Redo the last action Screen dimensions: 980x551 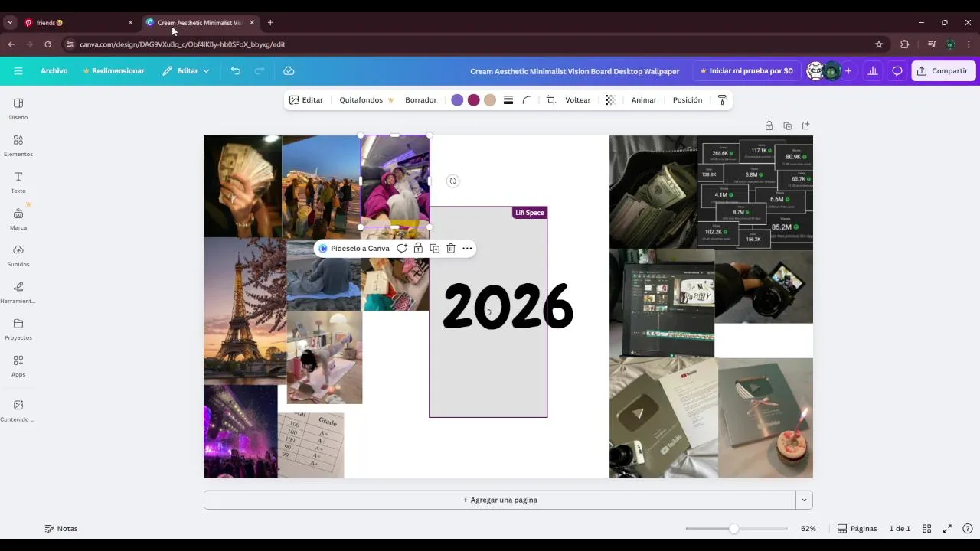(260, 70)
